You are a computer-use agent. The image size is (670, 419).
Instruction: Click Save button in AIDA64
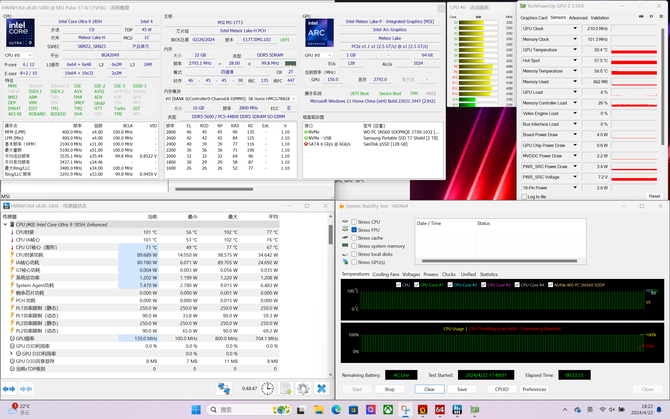(462, 389)
